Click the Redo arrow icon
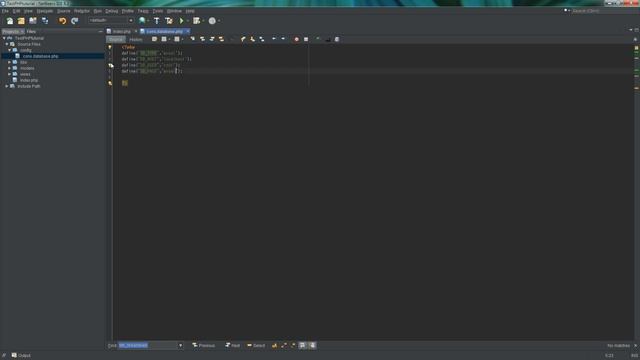 click(x=74, y=21)
